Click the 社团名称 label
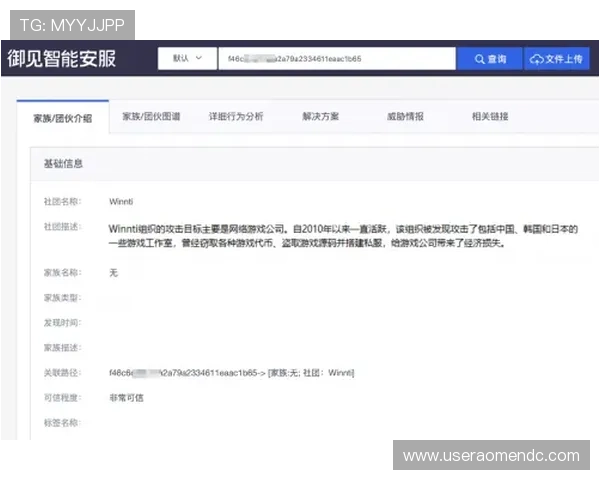 pyautogui.click(x=62, y=201)
